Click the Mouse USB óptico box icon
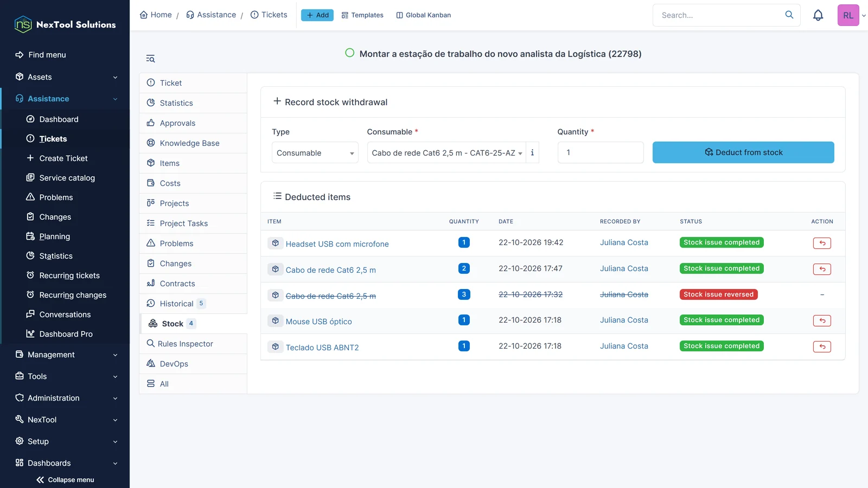 tap(276, 320)
